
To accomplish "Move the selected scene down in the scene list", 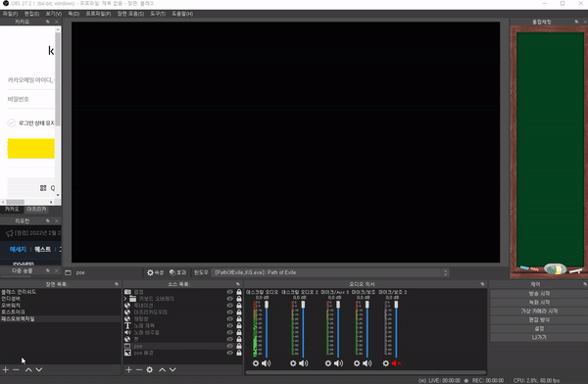I will 39,369.
